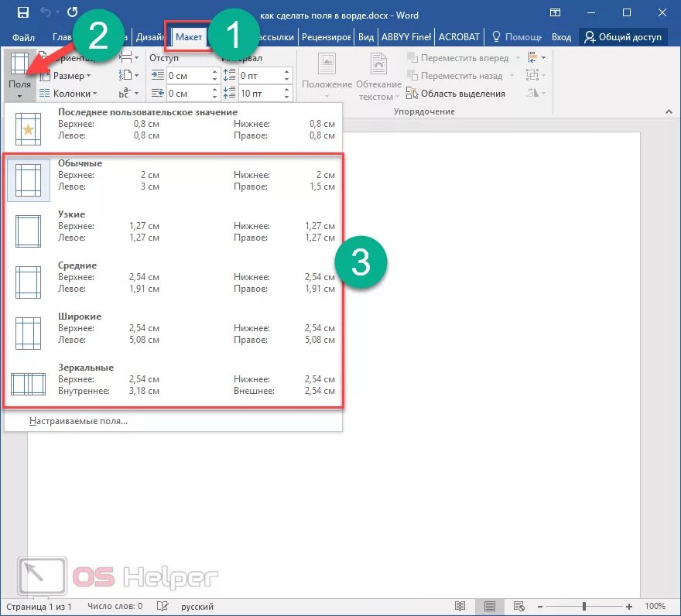
Task: Open the align objects dropdown icon
Action: point(536,57)
